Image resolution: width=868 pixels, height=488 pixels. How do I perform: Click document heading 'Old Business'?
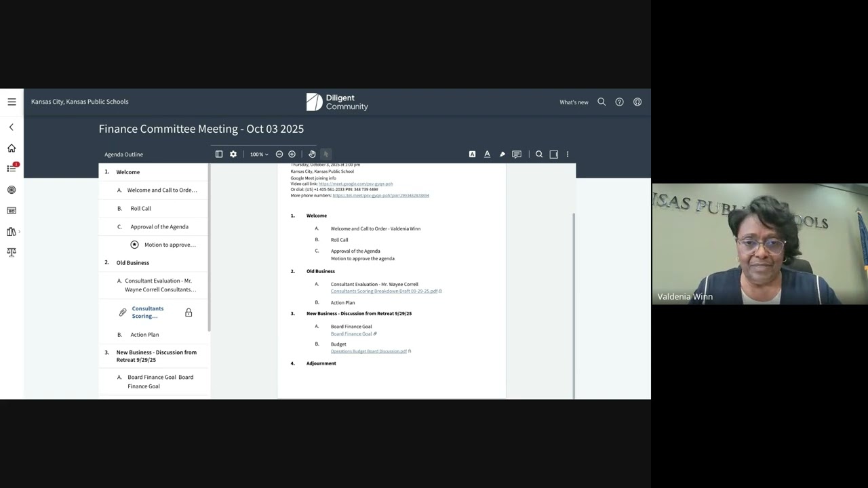point(320,272)
